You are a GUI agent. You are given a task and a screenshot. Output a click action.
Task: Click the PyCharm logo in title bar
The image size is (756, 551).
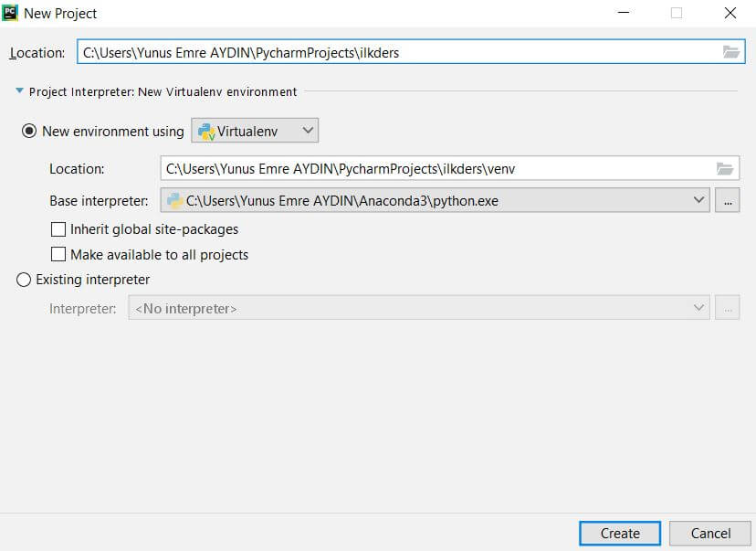pyautogui.click(x=10, y=13)
